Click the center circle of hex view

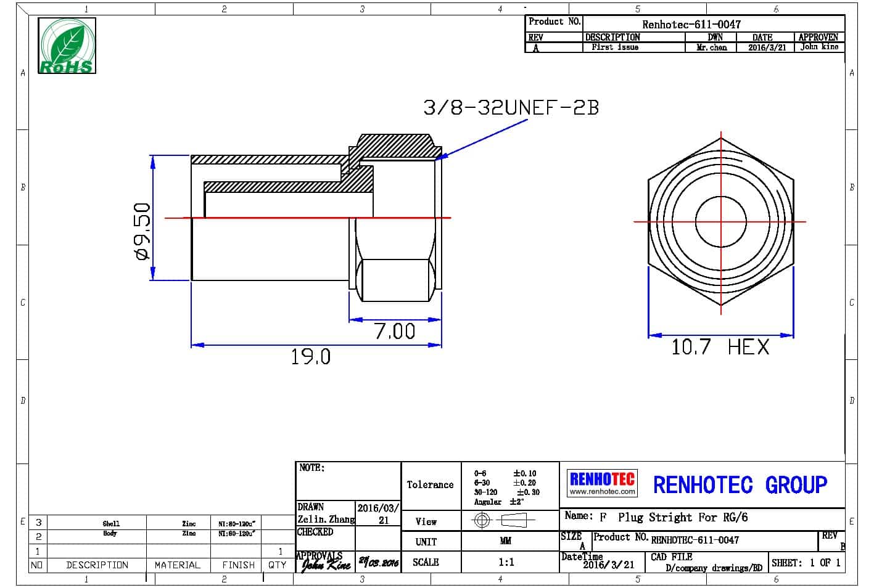point(720,221)
